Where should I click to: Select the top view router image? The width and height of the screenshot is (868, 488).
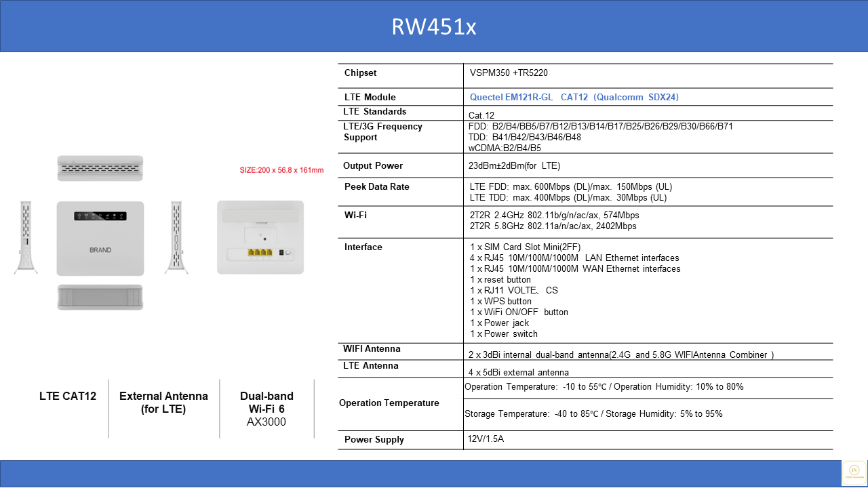(100, 168)
